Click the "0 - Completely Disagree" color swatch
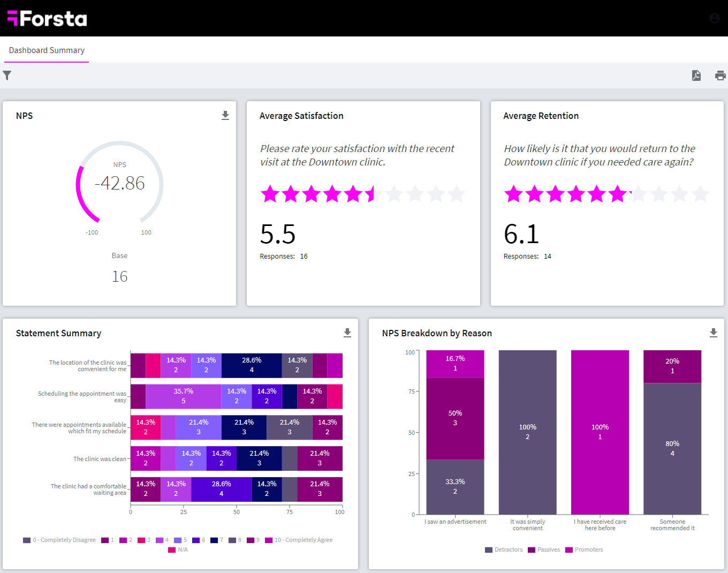This screenshot has height=573, width=728. tap(26, 540)
